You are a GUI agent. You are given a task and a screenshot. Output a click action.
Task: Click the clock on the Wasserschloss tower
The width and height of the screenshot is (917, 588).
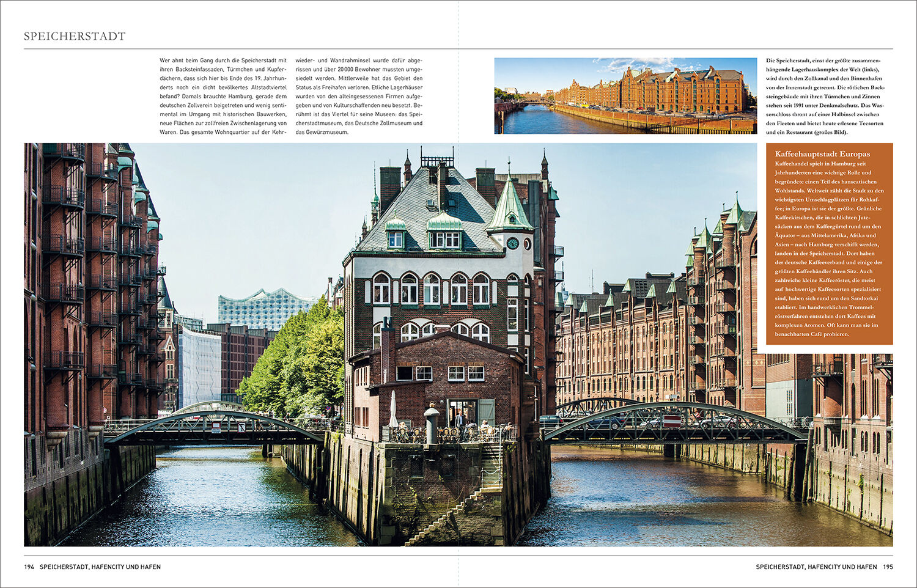click(x=512, y=243)
